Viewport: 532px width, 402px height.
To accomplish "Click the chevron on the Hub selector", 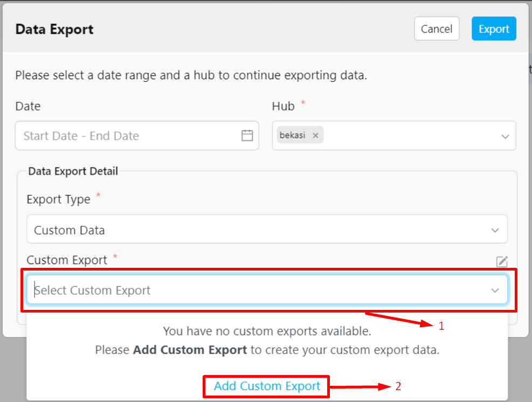I will coord(506,136).
